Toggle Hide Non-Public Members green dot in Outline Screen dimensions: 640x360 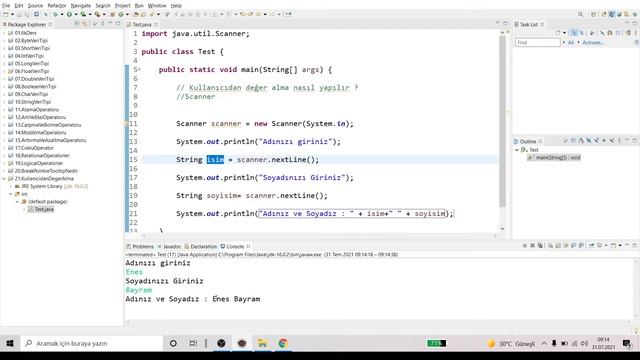point(604,141)
